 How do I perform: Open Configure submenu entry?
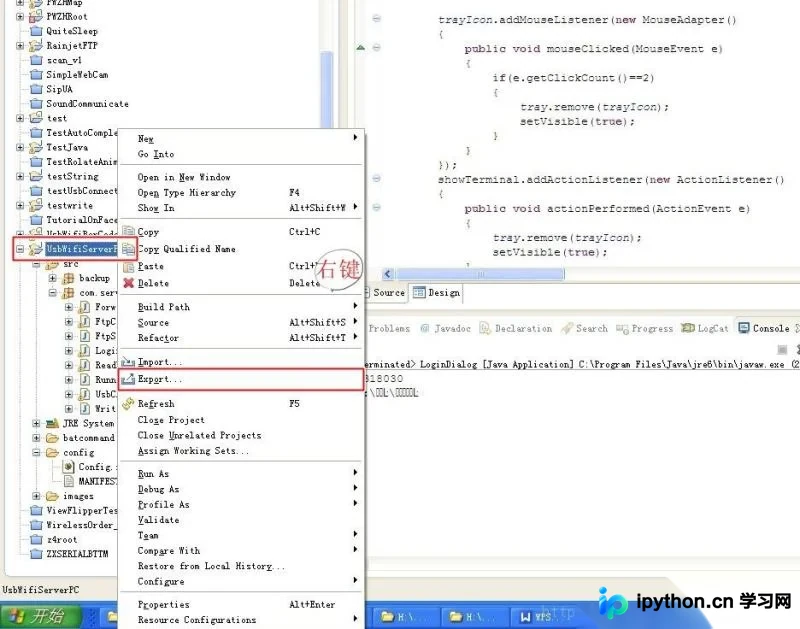(241, 581)
